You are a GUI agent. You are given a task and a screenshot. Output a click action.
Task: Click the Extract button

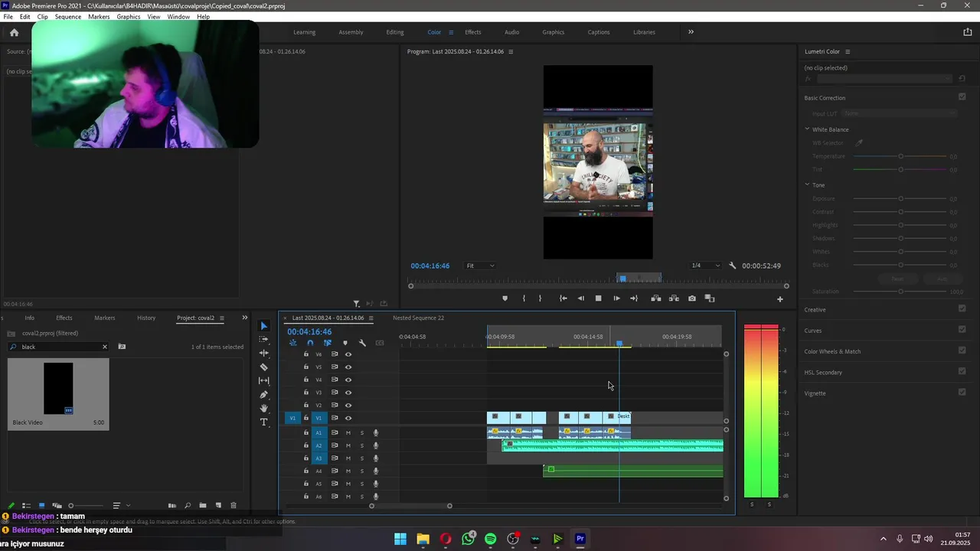(674, 298)
